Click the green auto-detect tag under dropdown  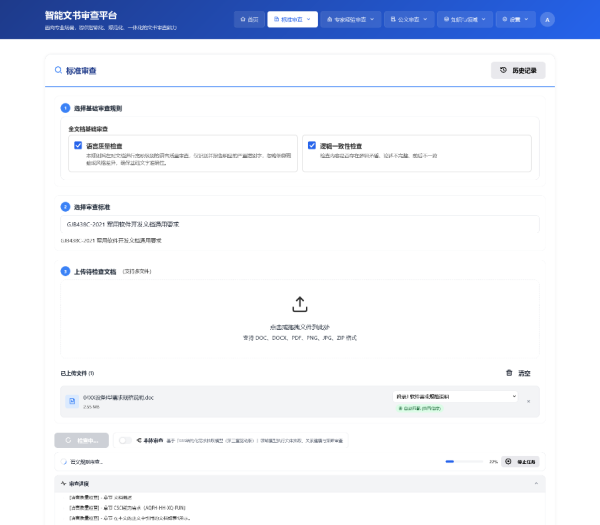[x=420, y=408]
